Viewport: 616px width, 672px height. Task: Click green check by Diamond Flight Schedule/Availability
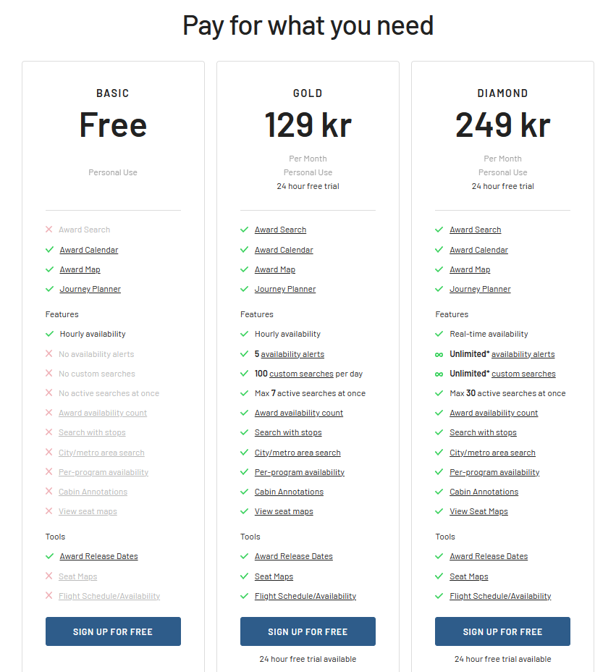[439, 596]
